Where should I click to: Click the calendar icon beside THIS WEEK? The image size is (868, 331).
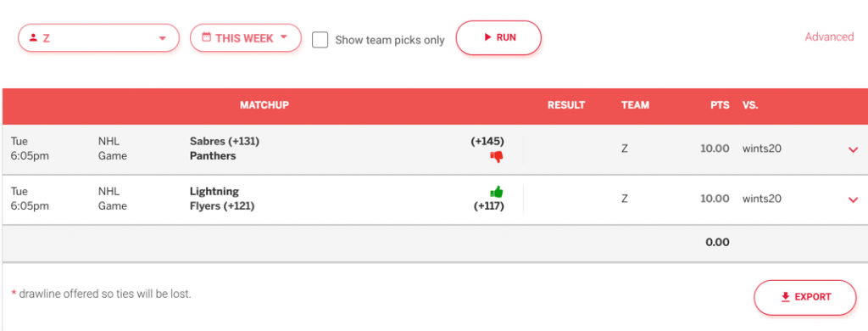[207, 37]
